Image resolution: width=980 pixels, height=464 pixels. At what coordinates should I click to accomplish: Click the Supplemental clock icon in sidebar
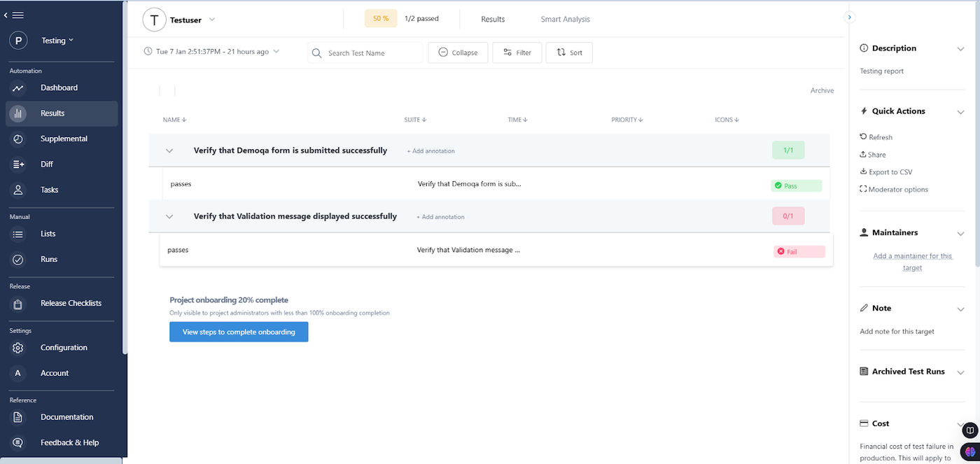[x=18, y=139]
